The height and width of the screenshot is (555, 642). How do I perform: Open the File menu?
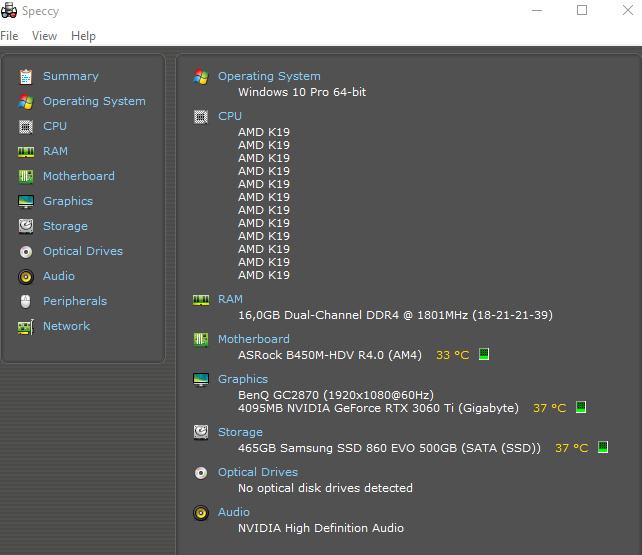pos(10,35)
